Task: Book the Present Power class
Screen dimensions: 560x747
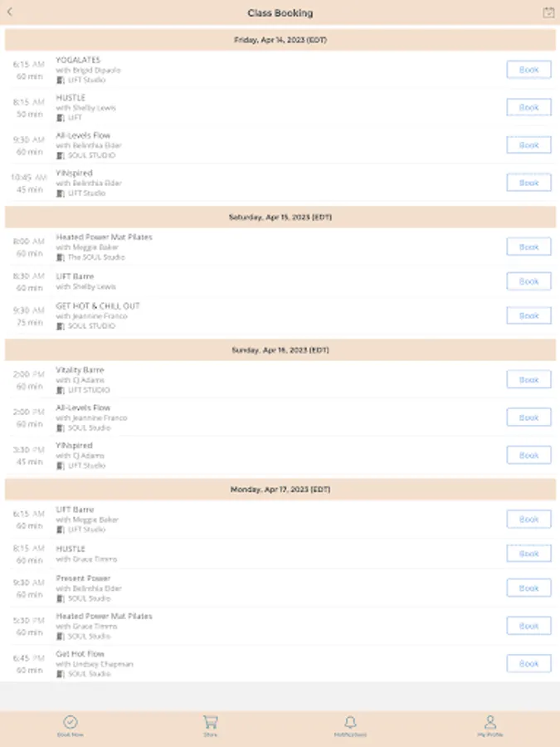Action: click(528, 588)
